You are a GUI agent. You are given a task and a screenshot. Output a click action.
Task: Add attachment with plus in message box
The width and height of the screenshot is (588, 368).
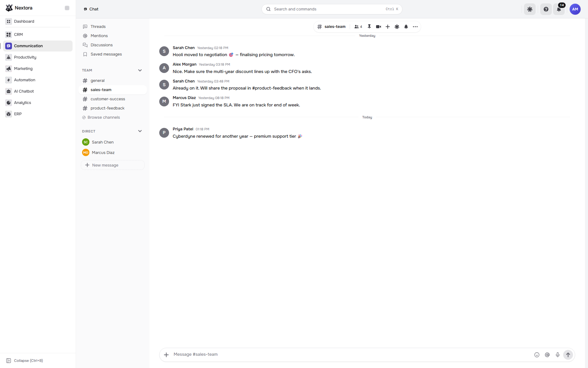[x=166, y=355]
